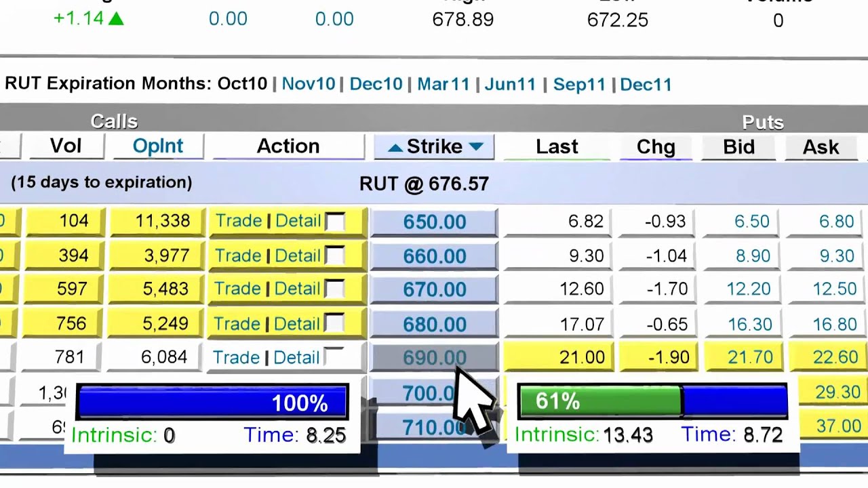The image size is (868, 488).
Task: Click the 100% blue time value bar
Action: 212,403
